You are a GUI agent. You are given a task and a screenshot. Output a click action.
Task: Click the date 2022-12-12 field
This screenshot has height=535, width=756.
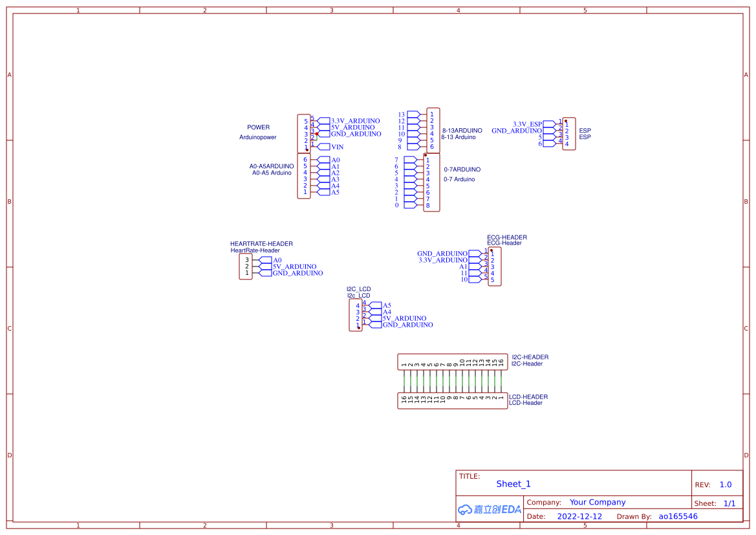pyautogui.click(x=579, y=516)
